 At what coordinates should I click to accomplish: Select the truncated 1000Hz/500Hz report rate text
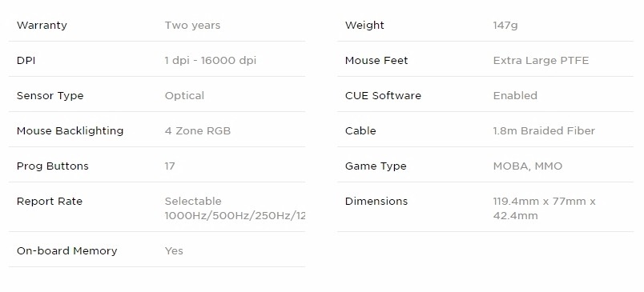tap(235, 216)
